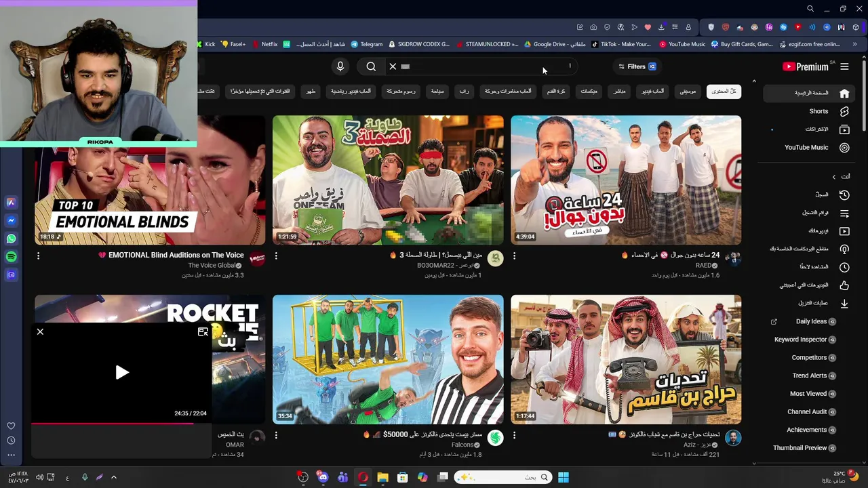Click the search magnifier icon in YouTube

[x=371, y=66]
